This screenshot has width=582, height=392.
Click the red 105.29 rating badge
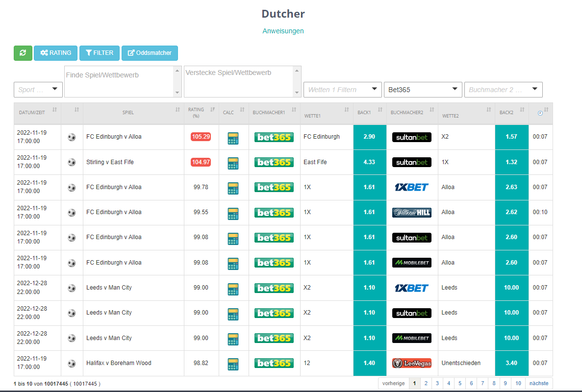[x=201, y=137]
